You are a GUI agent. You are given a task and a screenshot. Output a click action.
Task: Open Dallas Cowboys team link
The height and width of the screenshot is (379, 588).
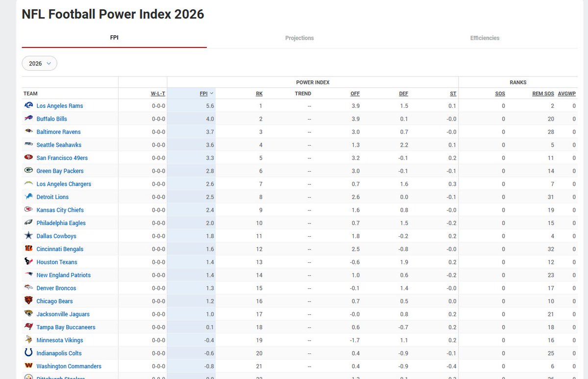tap(56, 236)
